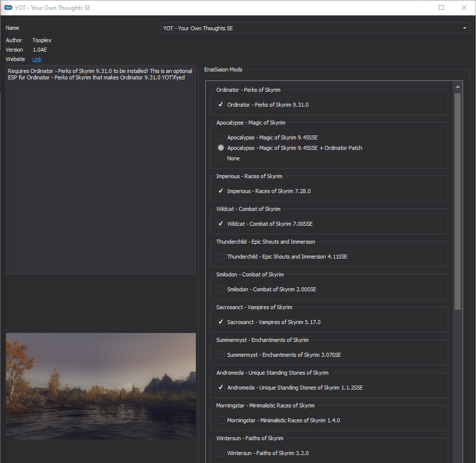Select the None radio option for Apocalypse
This screenshot has height=463, width=476.
click(221, 158)
